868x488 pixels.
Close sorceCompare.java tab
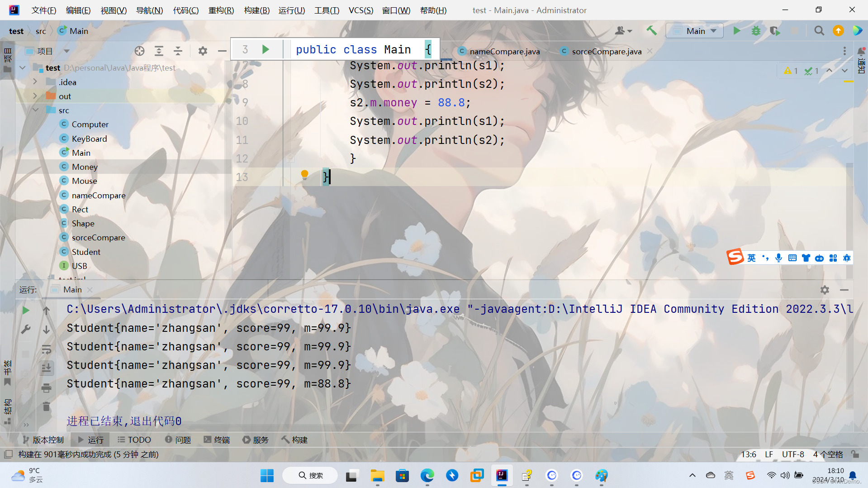pos(650,51)
